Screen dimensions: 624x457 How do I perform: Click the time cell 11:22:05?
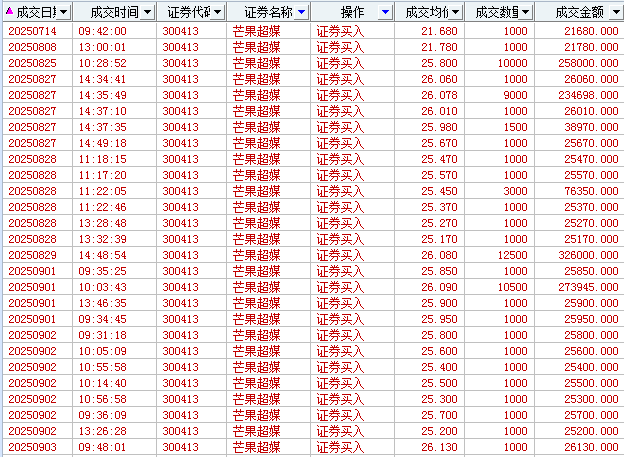(102, 191)
